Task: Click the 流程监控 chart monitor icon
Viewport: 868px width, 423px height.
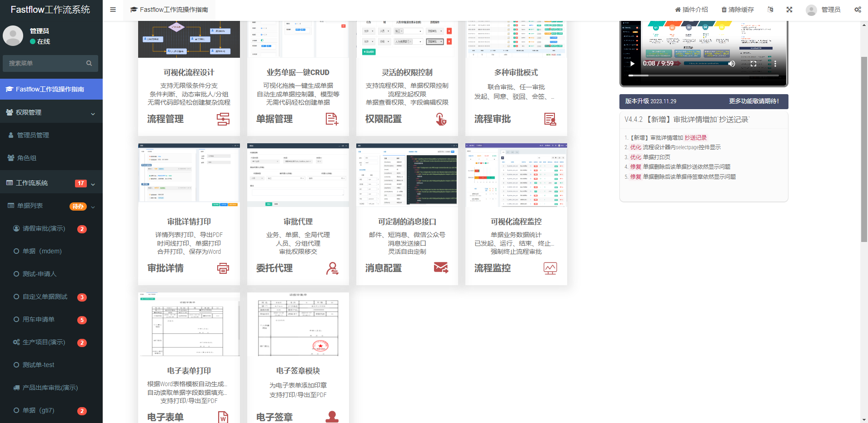Action: click(550, 268)
